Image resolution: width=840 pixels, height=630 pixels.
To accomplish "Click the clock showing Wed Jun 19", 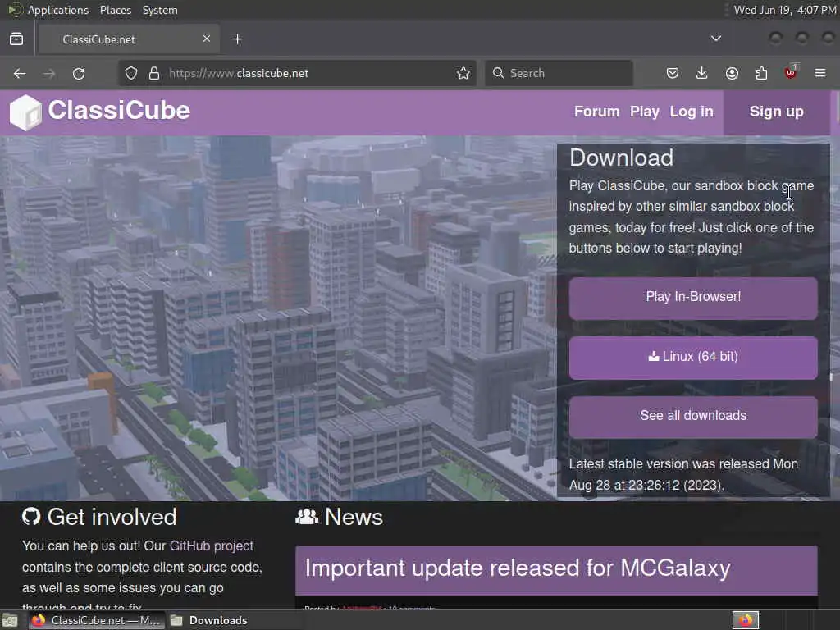I will (784, 10).
